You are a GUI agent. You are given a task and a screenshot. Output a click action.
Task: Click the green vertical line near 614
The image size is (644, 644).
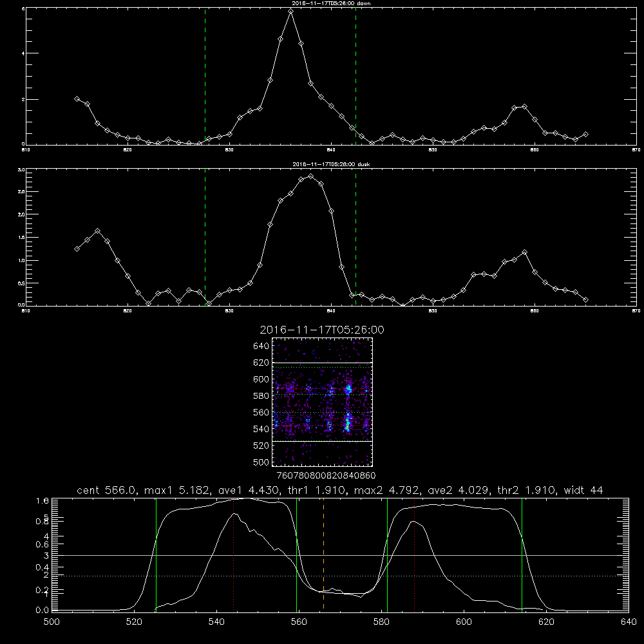pos(522,554)
